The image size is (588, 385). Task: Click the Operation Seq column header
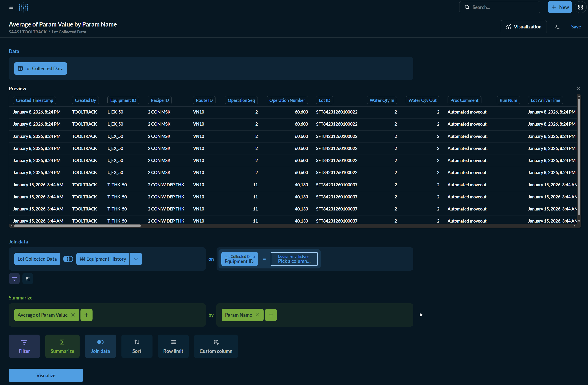pyautogui.click(x=241, y=100)
